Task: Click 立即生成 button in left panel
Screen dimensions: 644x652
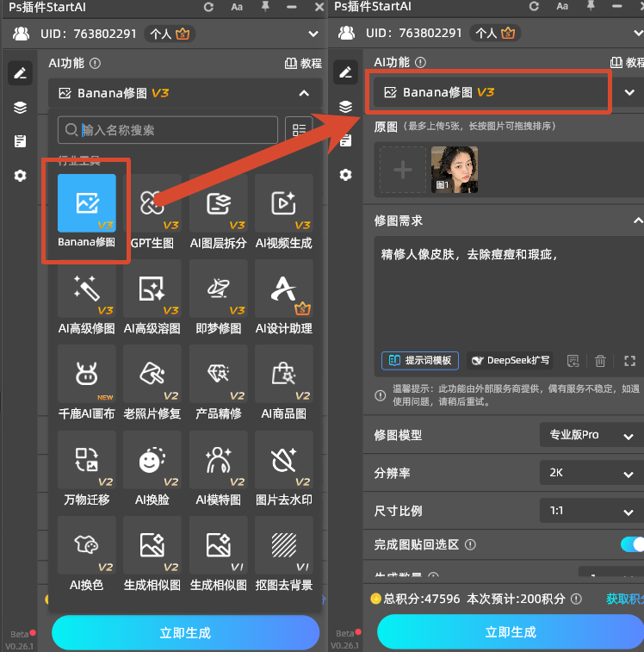Action: coord(185,633)
